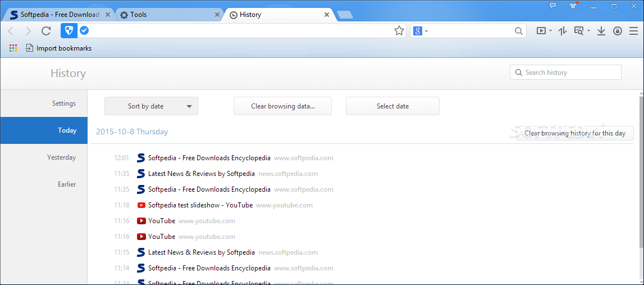This screenshot has width=644, height=285.
Task: Click the favicon of the 11:18 YouTube slideshow entry
Action: tap(141, 205)
